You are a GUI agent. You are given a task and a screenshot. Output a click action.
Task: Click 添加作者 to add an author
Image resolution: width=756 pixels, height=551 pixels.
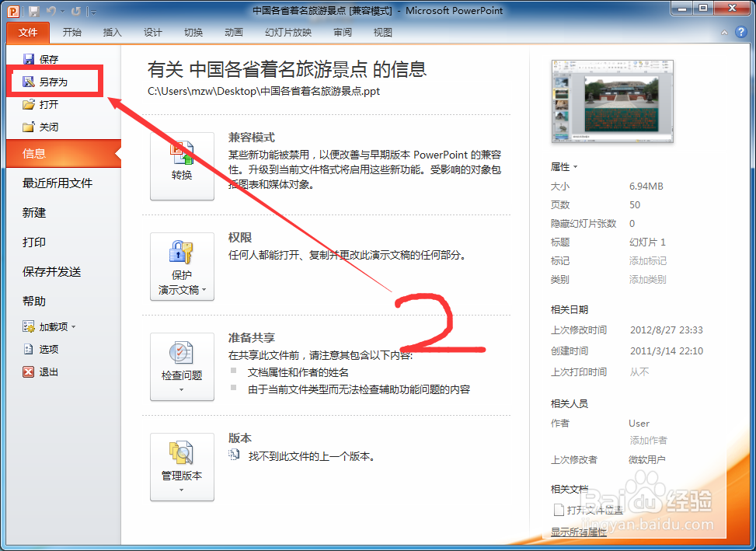pos(649,440)
